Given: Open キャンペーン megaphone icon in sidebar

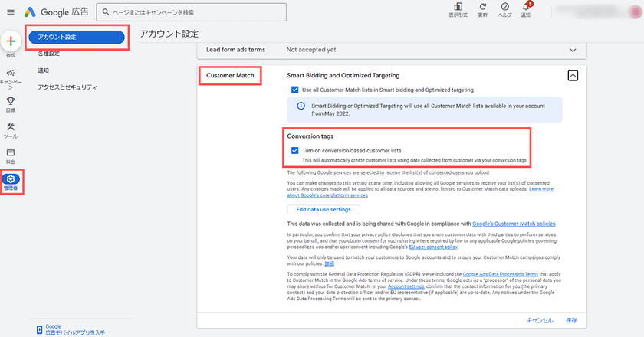Looking at the screenshot, I should point(11,74).
